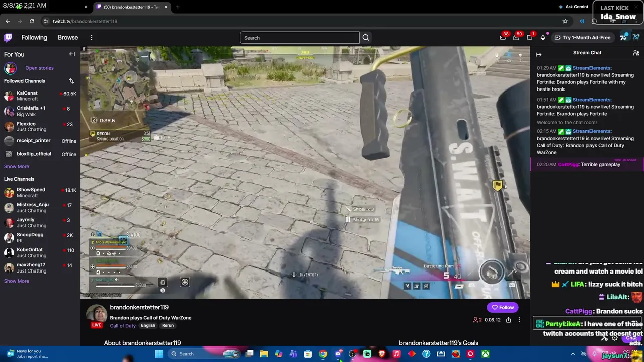Viewport: 644px width, 362px height.
Task: Click the Rerun tag
Action: coord(168,326)
